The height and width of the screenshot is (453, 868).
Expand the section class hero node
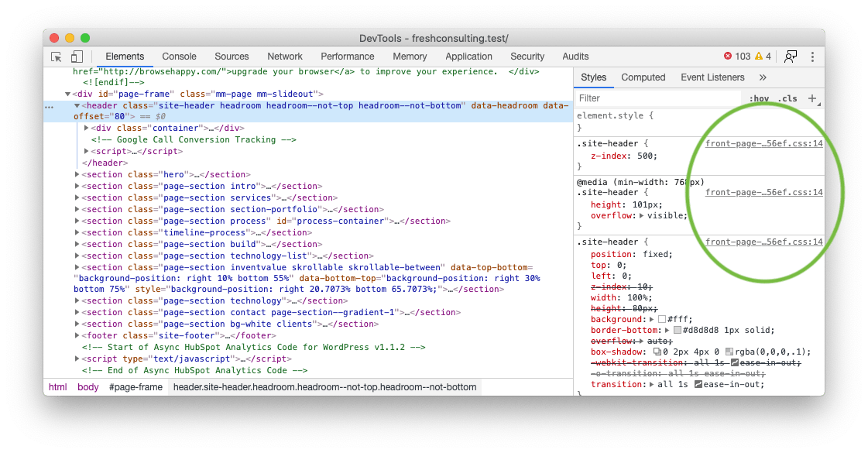[x=77, y=174]
